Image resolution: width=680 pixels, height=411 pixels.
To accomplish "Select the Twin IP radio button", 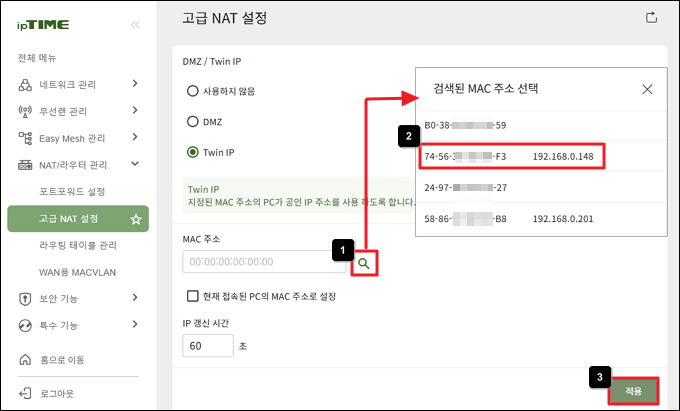I will pos(193,152).
